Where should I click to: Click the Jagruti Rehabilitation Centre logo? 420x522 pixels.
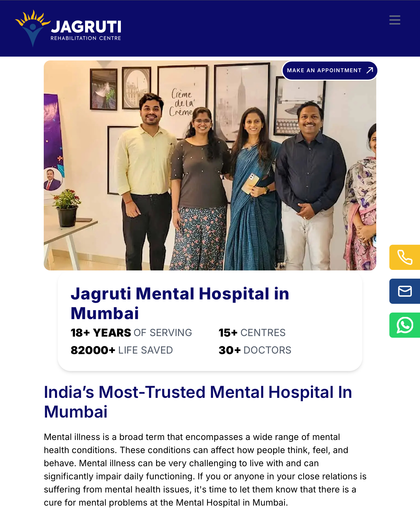click(68, 28)
